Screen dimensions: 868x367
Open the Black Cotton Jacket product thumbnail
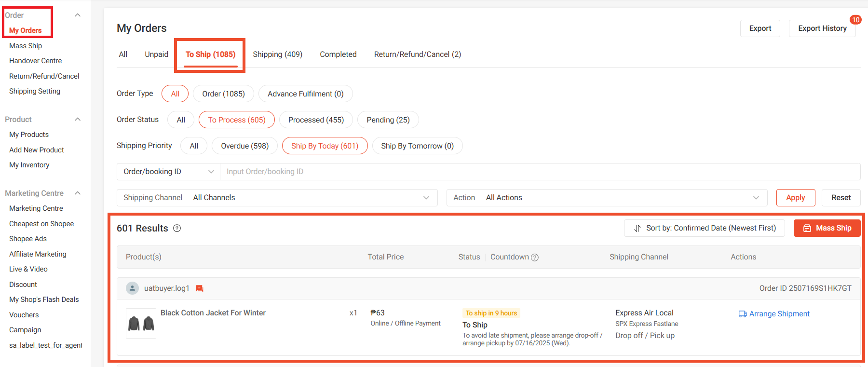[141, 323]
